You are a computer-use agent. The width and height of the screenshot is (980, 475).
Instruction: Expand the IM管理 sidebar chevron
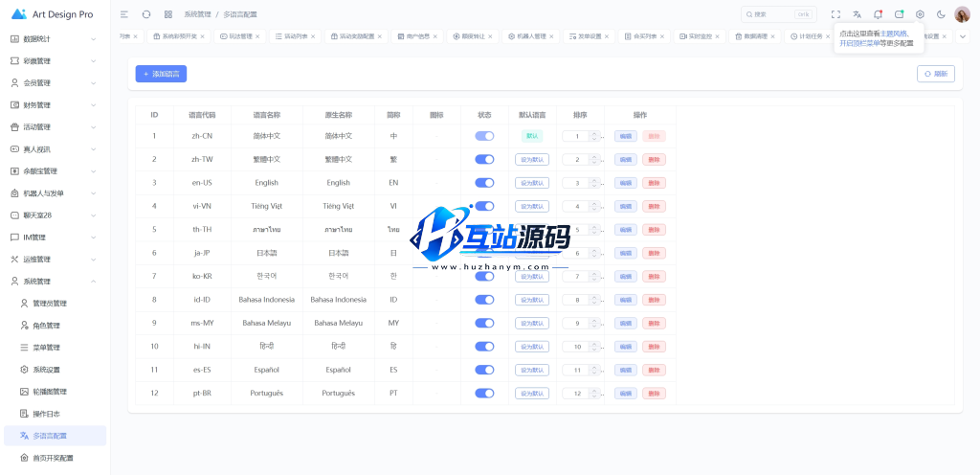[93, 237]
